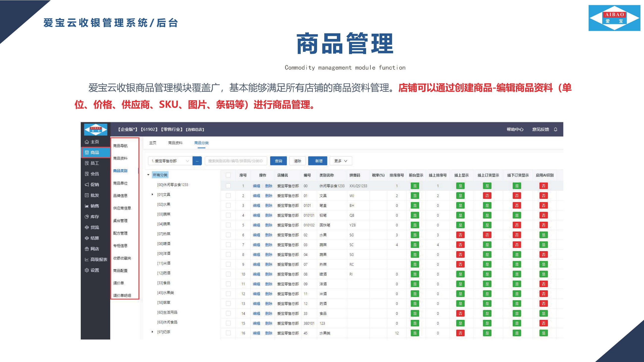Select [60]生活用品 in category tree

[x=167, y=312]
